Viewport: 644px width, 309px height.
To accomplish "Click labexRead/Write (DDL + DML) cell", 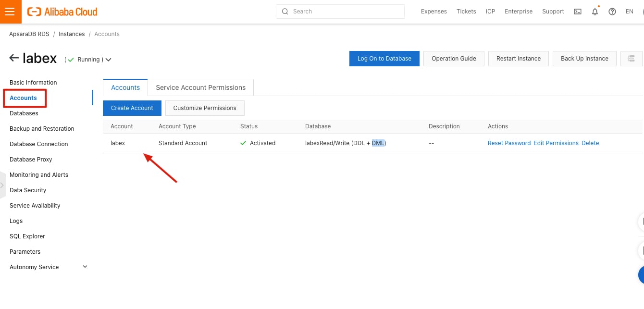I will pyautogui.click(x=346, y=143).
